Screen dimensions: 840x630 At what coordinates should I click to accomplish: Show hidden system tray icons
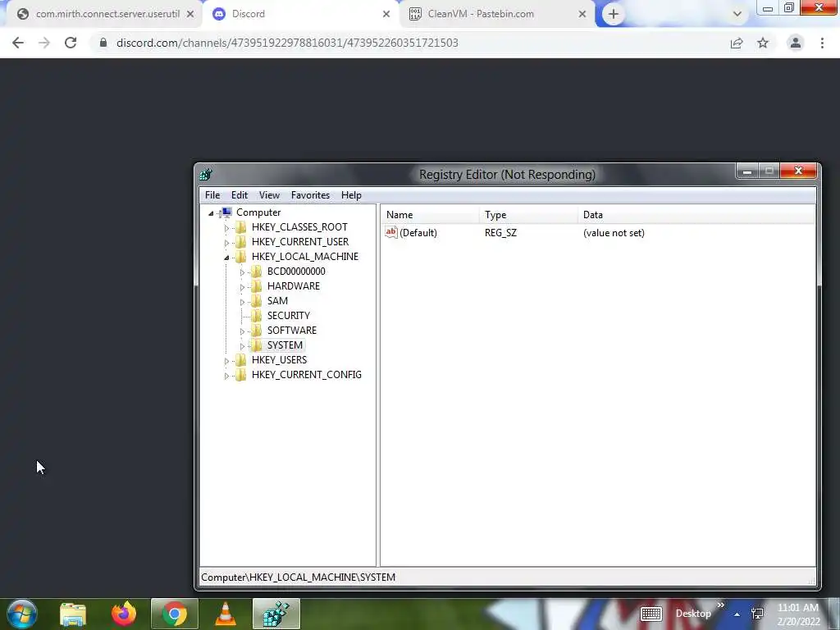tap(737, 614)
